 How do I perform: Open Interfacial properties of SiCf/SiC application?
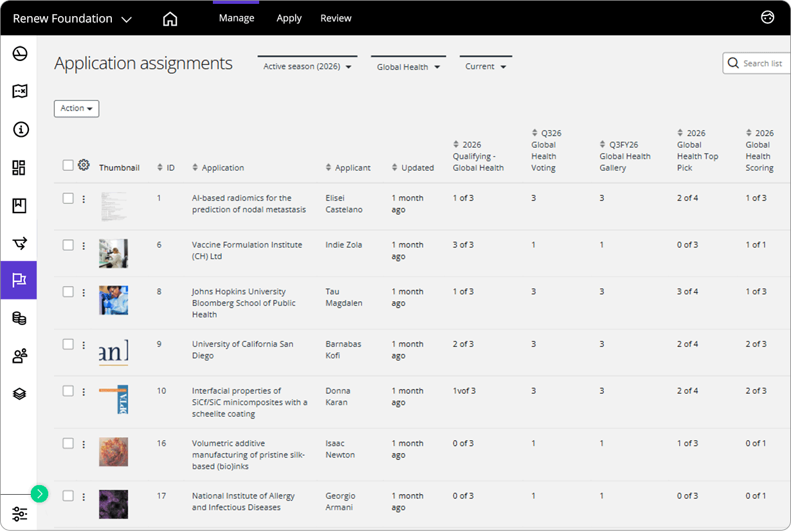(250, 402)
